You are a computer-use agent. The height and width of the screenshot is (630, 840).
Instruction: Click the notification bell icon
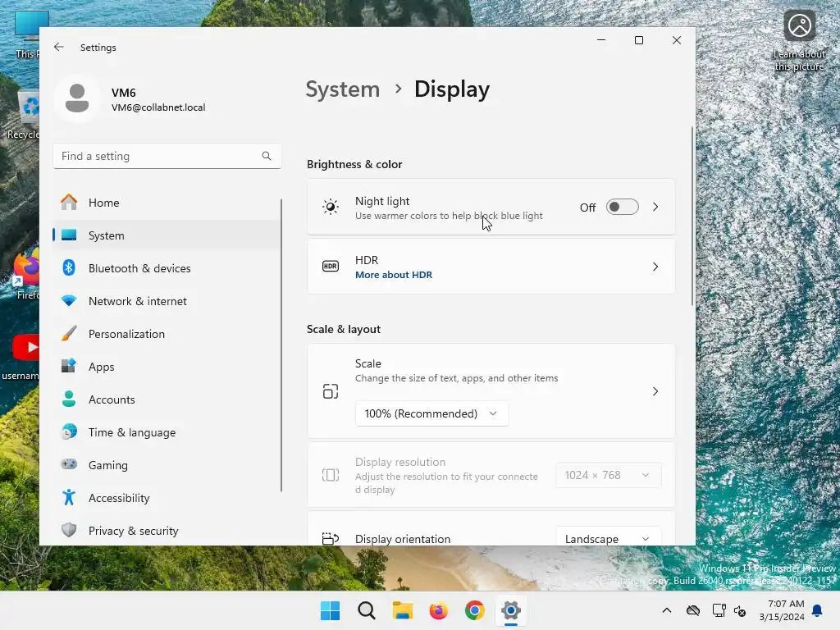pos(818,610)
